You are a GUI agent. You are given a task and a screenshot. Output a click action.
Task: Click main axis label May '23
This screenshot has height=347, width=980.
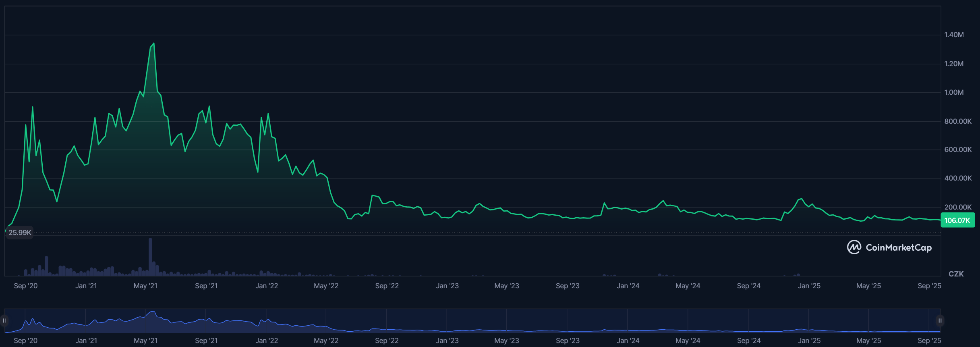(507, 286)
